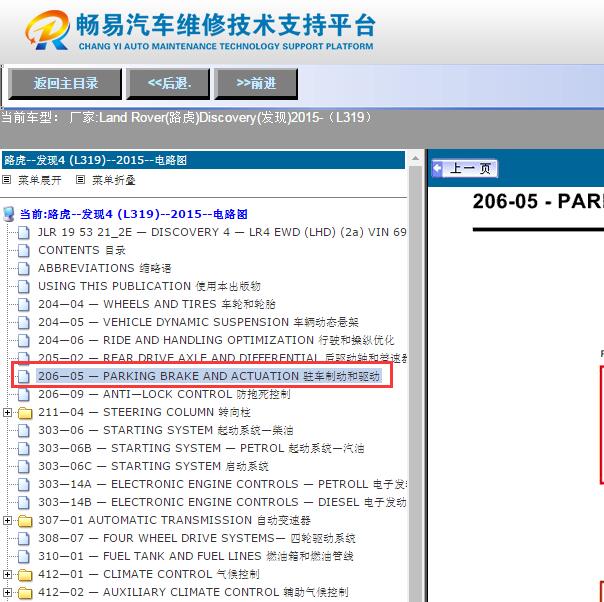The height and width of the screenshot is (602, 604).
Task: Select 206-05 PARKING BRAKE AND ACTUATION
Action: click(209, 376)
